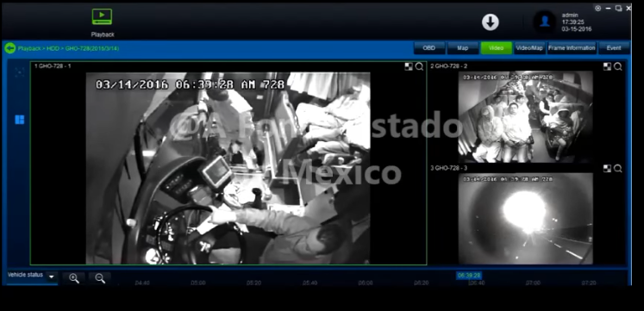Image resolution: width=644 pixels, height=311 pixels.
Task: Expand the Vehicle status dropdown
Action: click(x=52, y=277)
